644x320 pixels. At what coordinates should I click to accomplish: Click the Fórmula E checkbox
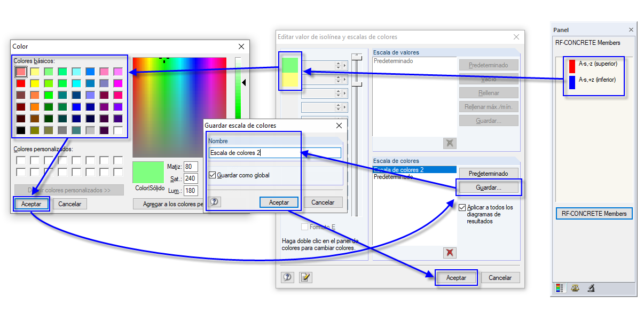[x=304, y=227]
